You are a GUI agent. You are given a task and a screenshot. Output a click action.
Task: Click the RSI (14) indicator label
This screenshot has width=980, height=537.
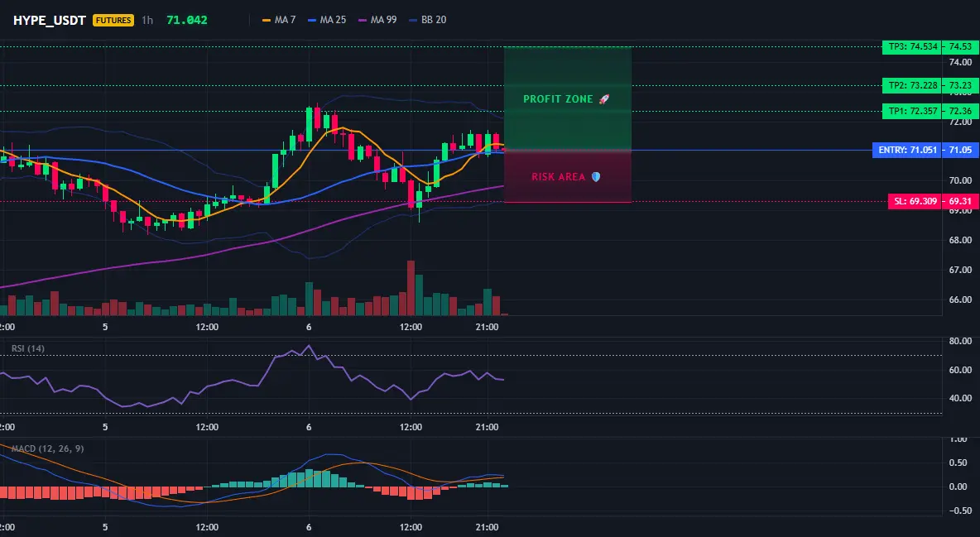click(28, 348)
